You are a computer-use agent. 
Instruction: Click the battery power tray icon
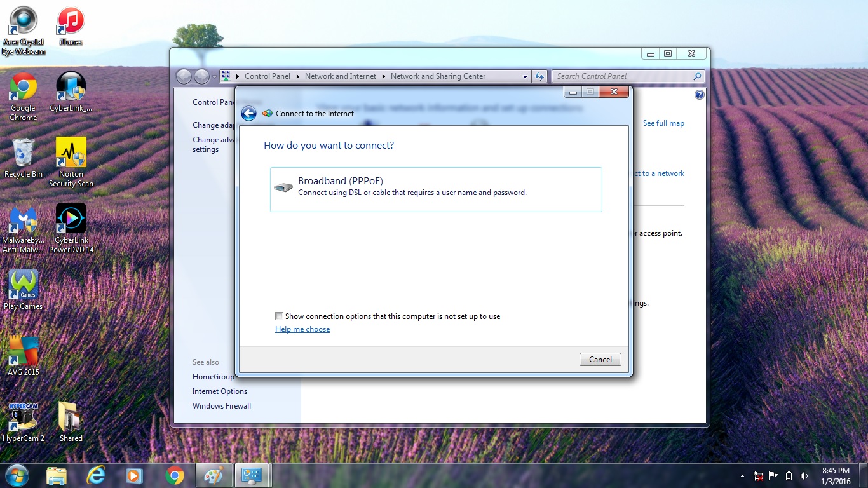789,476
